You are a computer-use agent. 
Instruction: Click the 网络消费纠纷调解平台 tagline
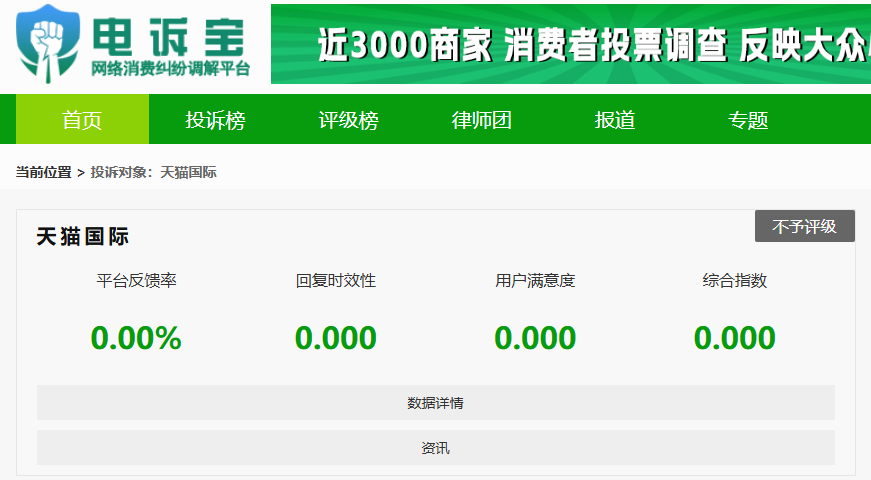171,69
